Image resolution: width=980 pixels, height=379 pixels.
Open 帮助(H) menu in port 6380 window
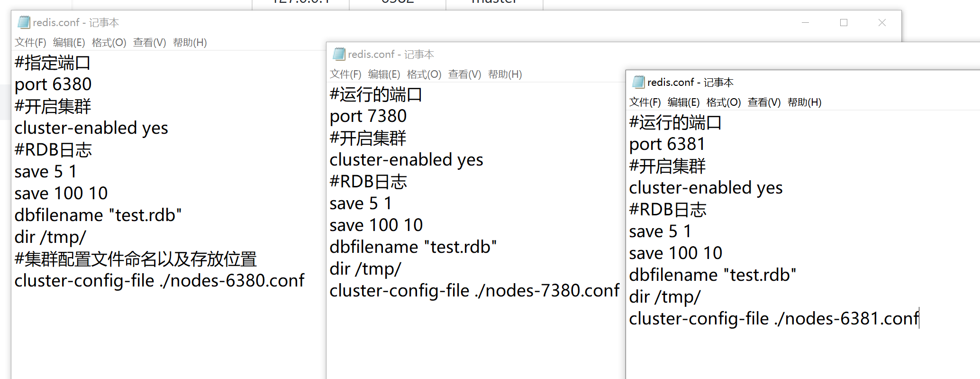tap(190, 43)
